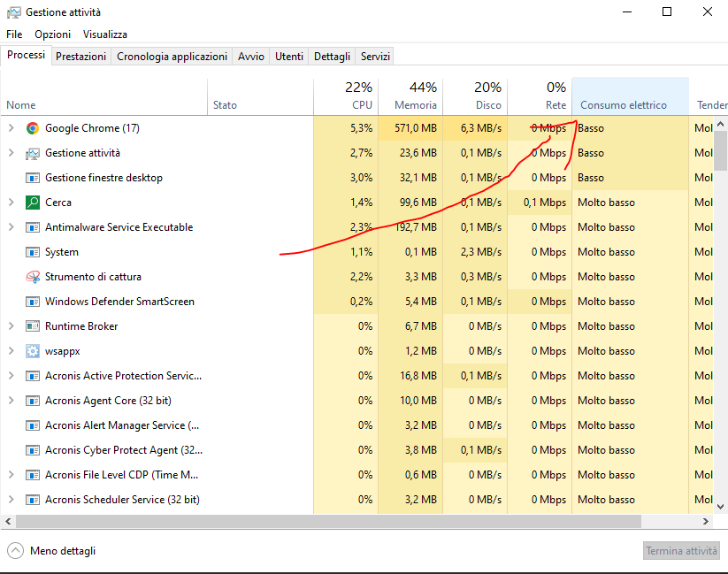This screenshot has height=574, width=728.
Task: Expand the Antimalware Service Executable row
Action: (x=11, y=227)
